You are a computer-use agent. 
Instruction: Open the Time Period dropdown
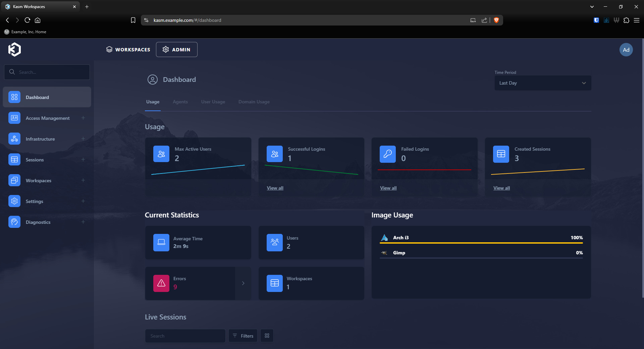542,83
